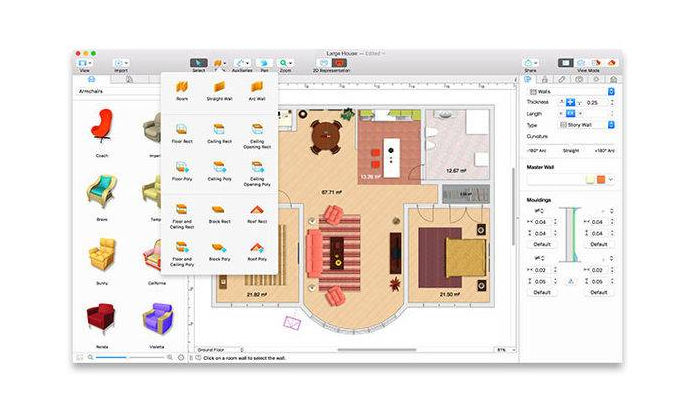Select the Floor Rect tool

tap(182, 133)
